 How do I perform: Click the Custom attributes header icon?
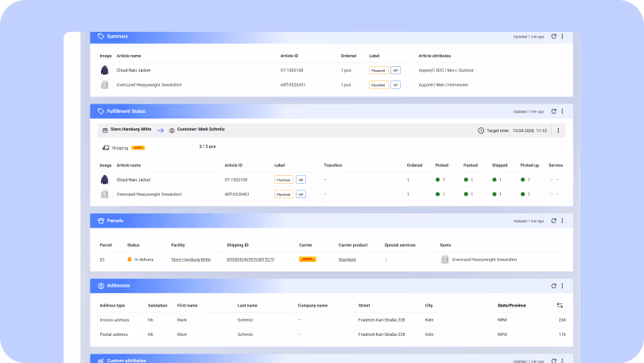click(101, 361)
